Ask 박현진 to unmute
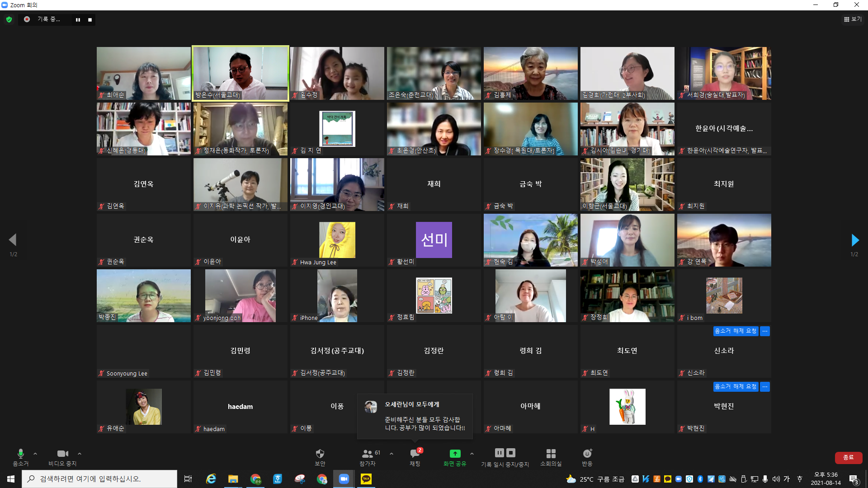The width and height of the screenshot is (868, 488). click(x=736, y=387)
